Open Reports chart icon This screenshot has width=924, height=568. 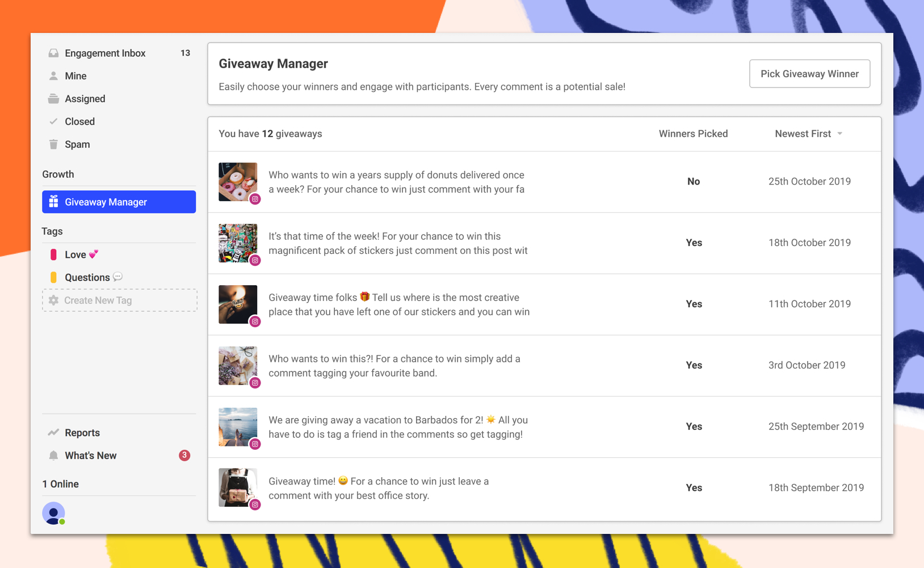tap(53, 433)
